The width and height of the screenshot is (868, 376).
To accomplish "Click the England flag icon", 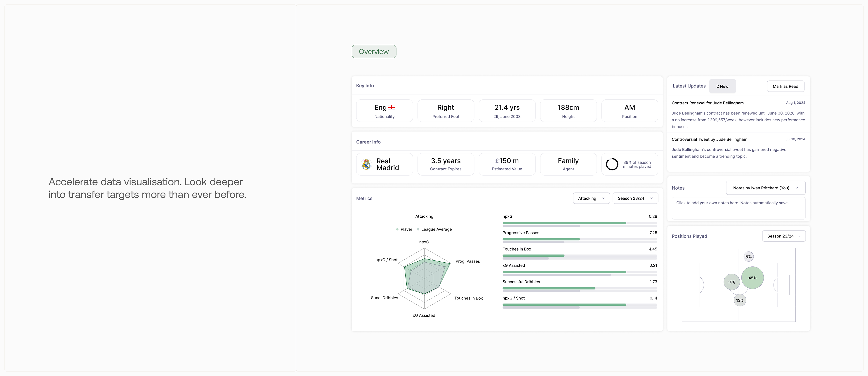I will pyautogui.click(x=391, y=108).
